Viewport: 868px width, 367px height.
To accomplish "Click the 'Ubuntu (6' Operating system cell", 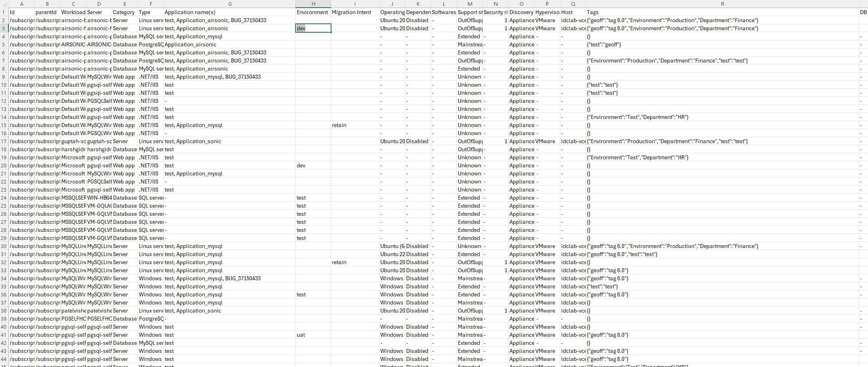I will pyautogui.click(x=392, y=246).
